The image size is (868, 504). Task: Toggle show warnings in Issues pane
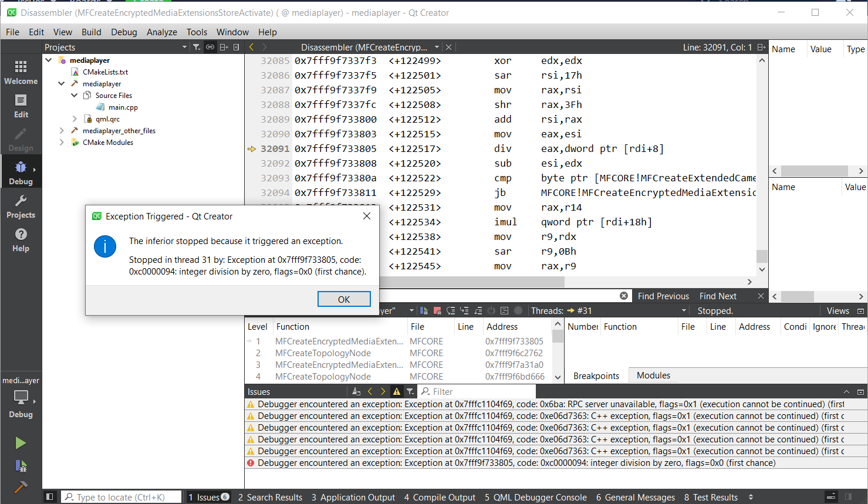397,391
